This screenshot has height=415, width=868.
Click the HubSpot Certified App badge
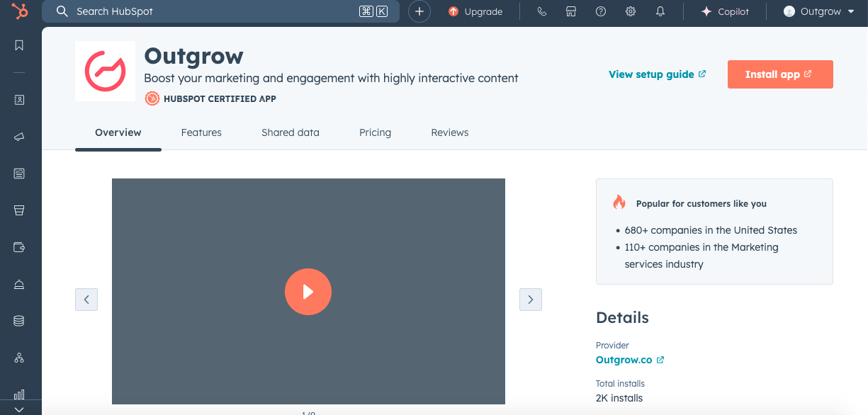(210, 98)
